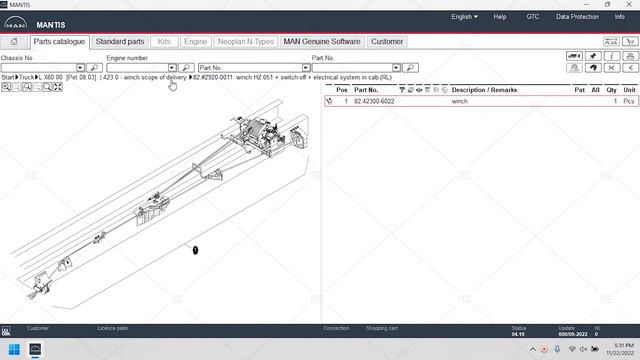Click MAN logo in header
640x360 pixels.
pos(16,23)
